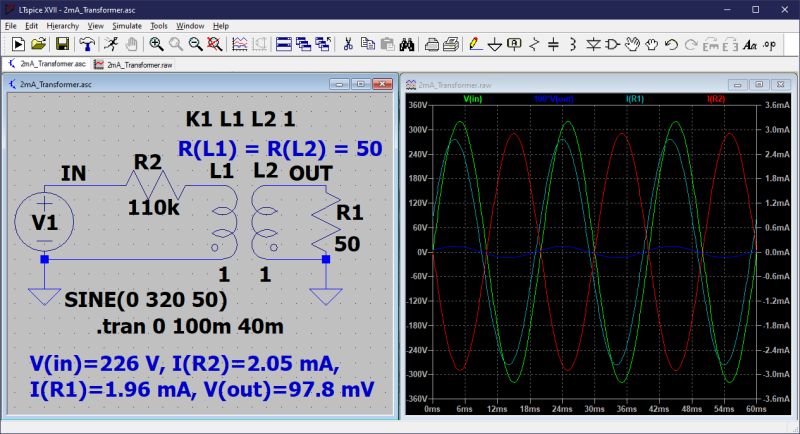Open the File menu
800x434 pixels.
click(x=11, y=25)
